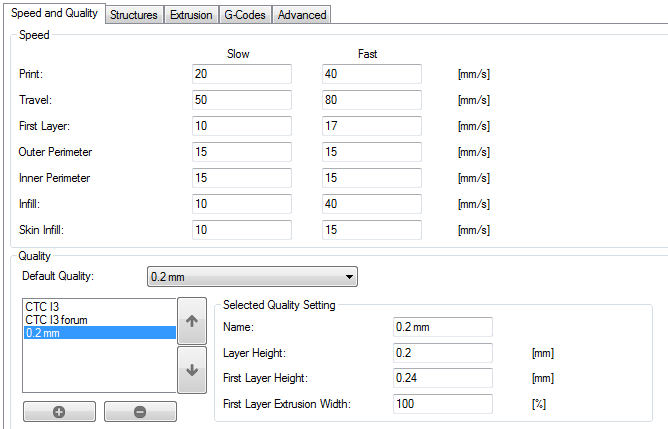
Task: Click the Print slow speed field
Action: tap(241, 75)
